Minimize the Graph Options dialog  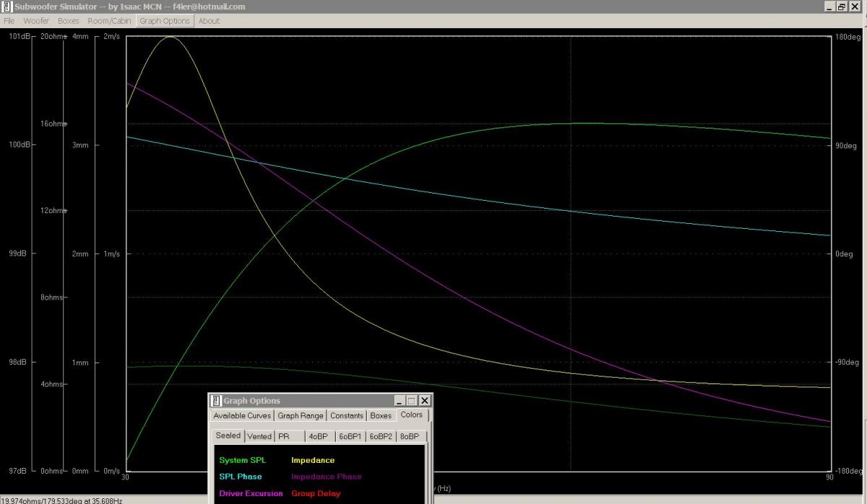pyautogui.click(x=400, y=401)
